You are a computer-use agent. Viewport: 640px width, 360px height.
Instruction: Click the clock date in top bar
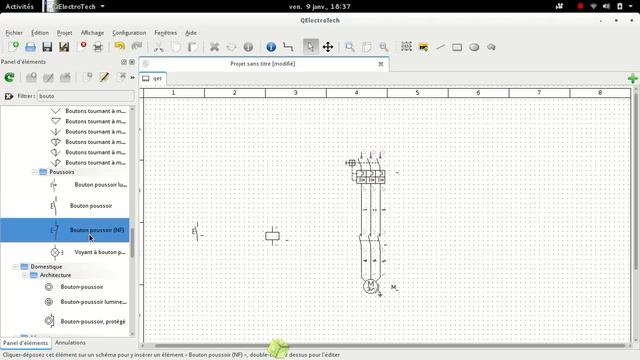pos(320,7)
